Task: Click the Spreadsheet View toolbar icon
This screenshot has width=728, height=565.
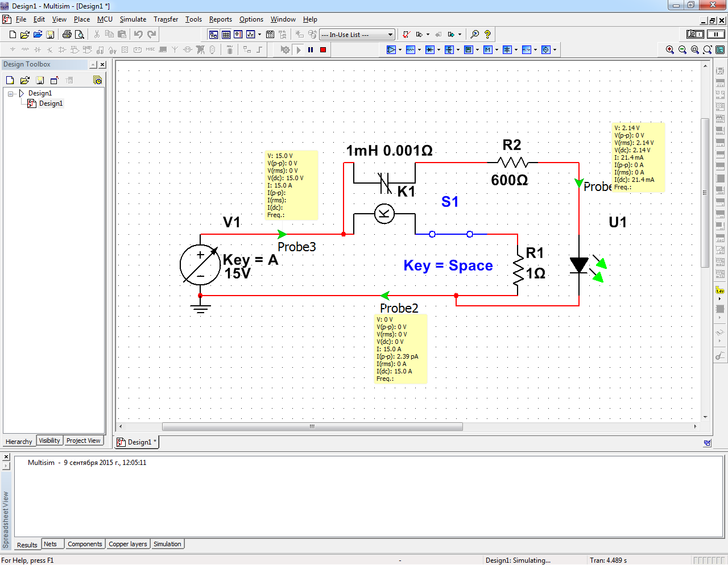Action: coord(226,35)
